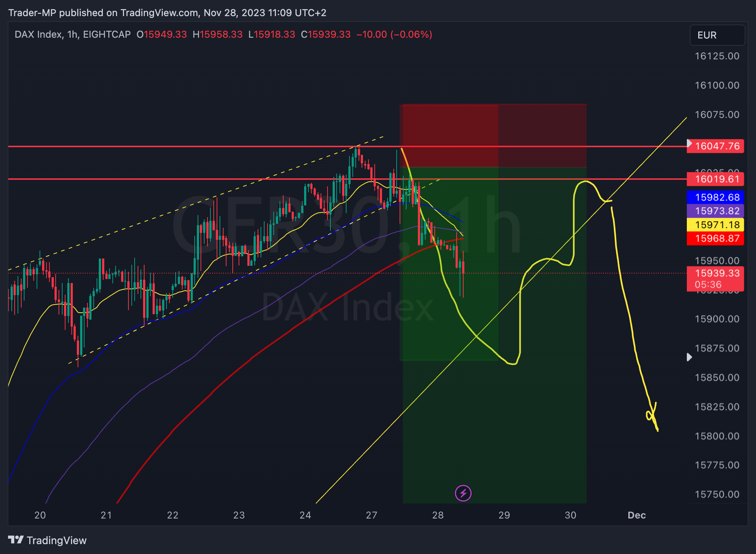
Task: Click the 16125.00 price axis label
Action: 717,56
